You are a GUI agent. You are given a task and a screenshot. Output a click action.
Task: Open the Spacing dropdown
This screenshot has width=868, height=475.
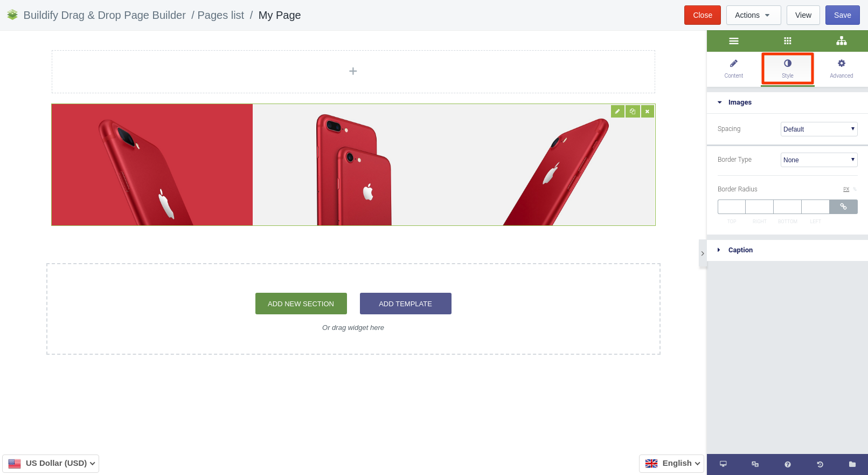coord(819,129)
